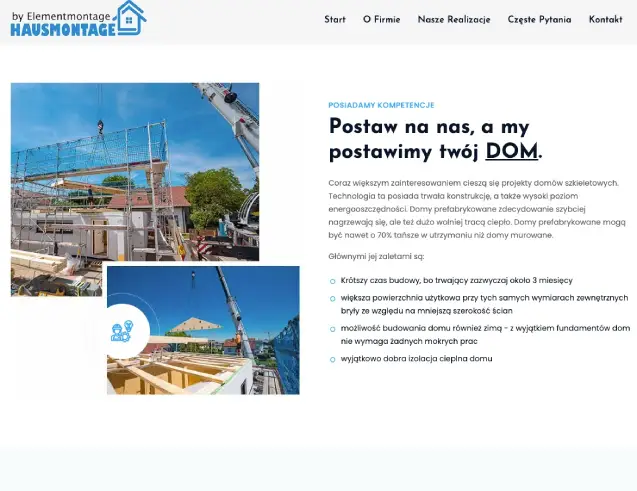Click bullet 'większa powierzchnia użytkowa' item

(x=484, y=304)
